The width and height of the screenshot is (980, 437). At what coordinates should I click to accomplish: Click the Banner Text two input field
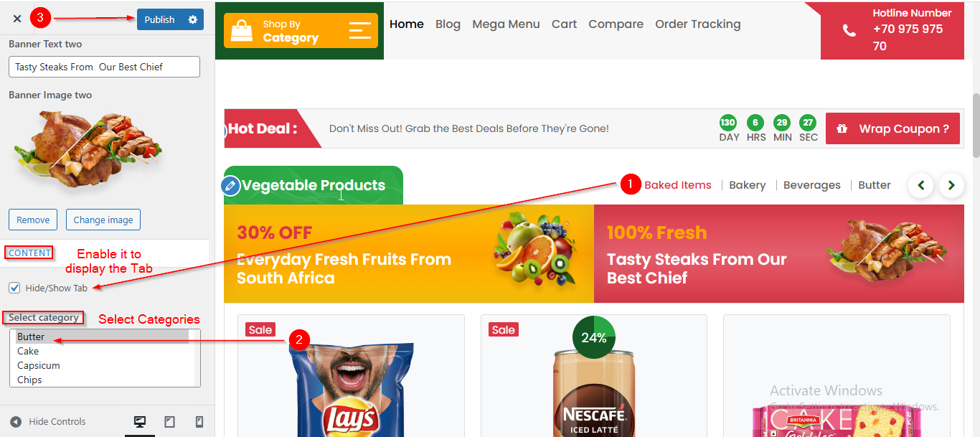coord(104,67)
